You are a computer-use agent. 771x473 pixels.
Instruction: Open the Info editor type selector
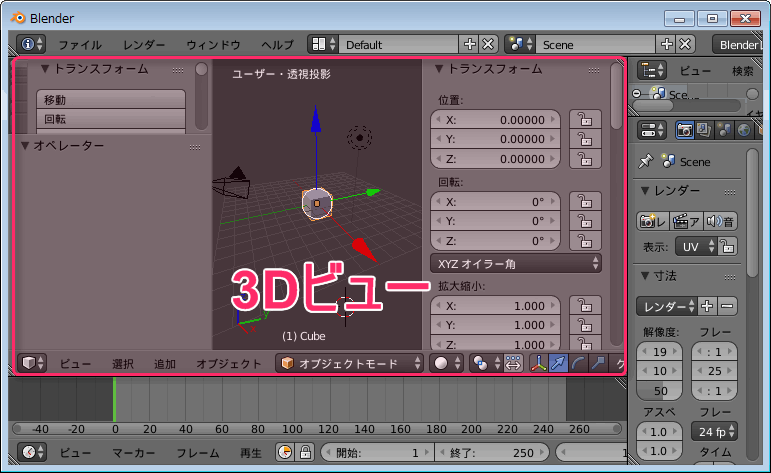coord(31,44)
